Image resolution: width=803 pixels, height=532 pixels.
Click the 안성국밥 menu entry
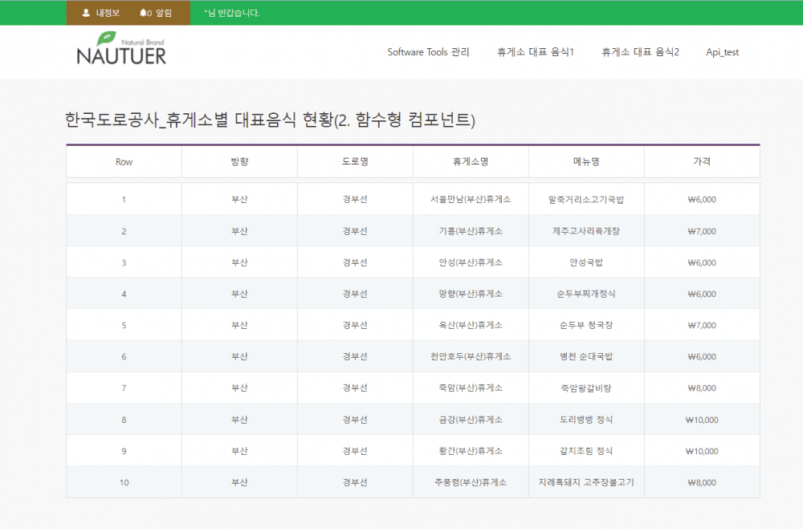point(586,262)
